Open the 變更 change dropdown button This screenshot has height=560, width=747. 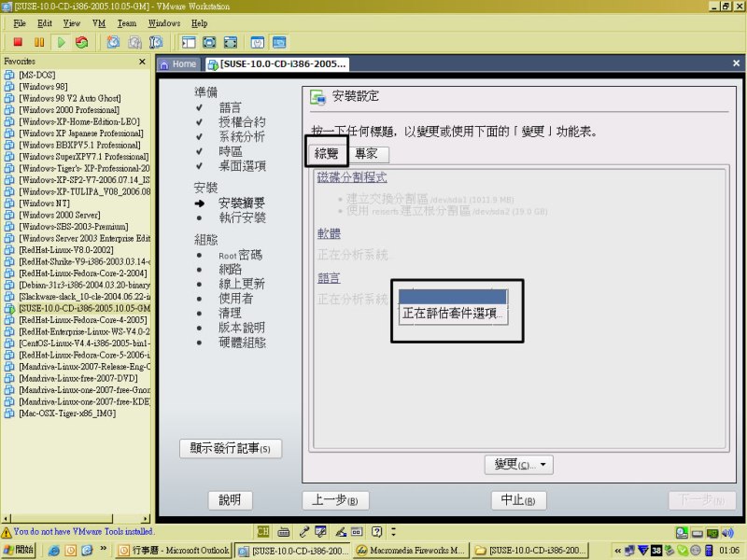coord(519,464)
